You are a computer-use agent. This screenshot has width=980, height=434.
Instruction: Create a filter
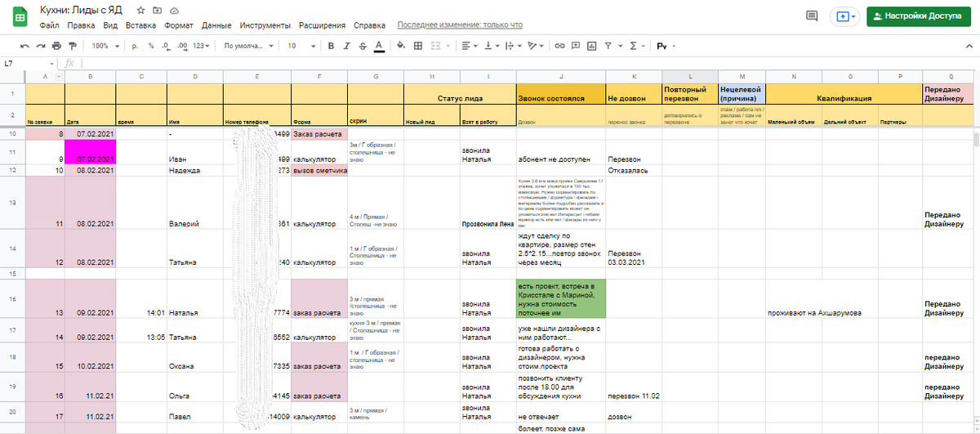point(608,46)
